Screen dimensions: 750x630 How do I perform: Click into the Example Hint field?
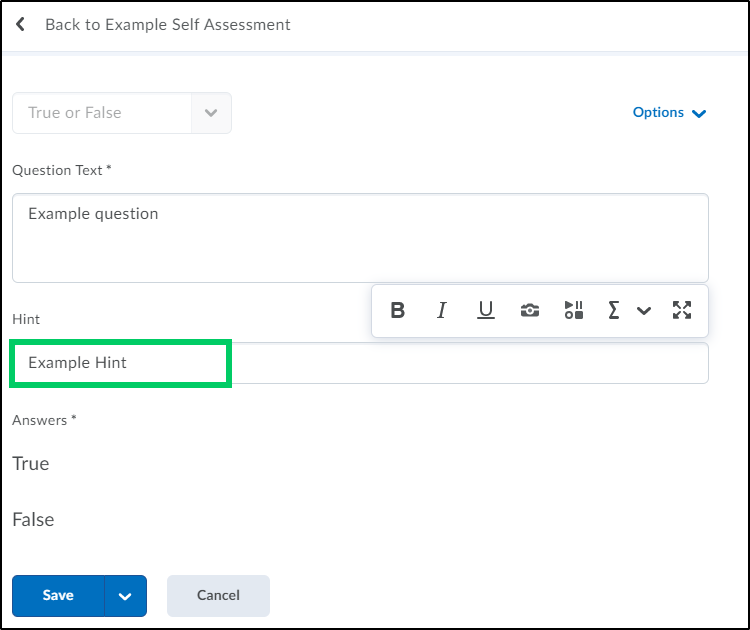click(x=360, y=363)
